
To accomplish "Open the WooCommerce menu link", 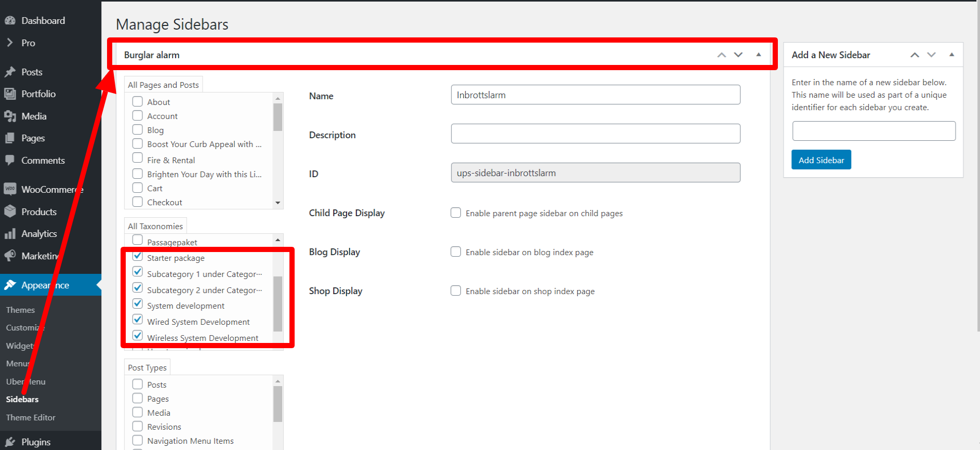I will coord(47,190).
